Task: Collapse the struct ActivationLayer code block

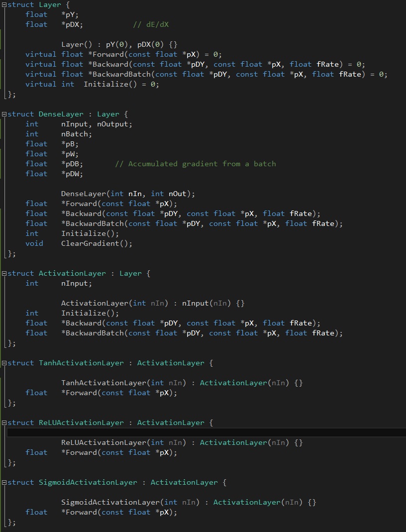Action: click(4, 273)
